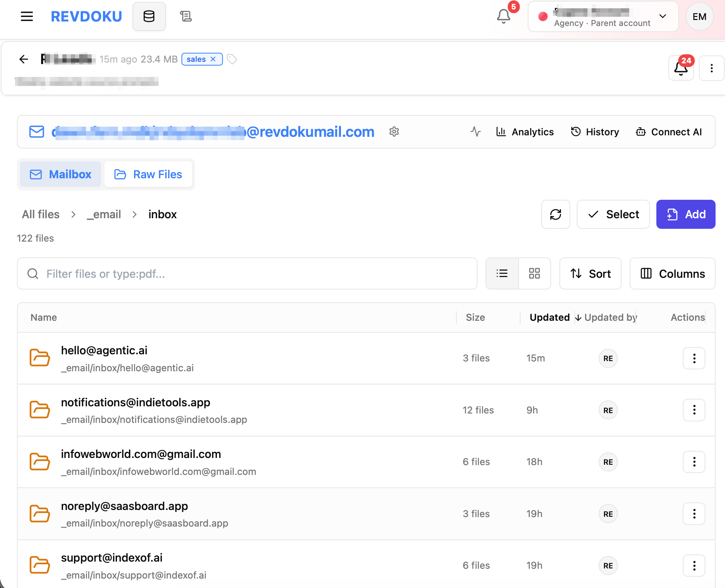Image resolution: width=725 pixels, height=588 pixels.
Task: Refresh the file list
Action: [556, 214]
